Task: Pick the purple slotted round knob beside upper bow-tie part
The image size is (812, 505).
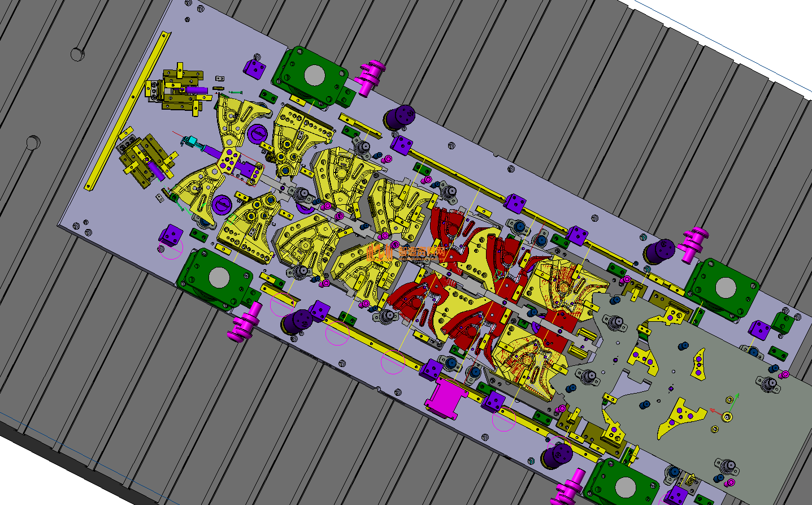Action: tap(257, 133)
